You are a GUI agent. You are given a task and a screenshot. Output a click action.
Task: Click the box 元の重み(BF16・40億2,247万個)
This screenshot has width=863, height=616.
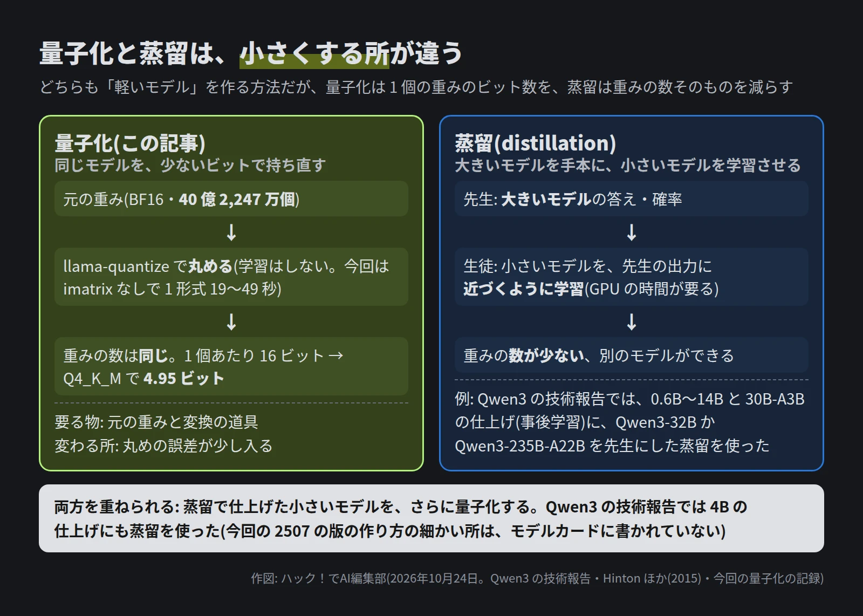point(231,199)
